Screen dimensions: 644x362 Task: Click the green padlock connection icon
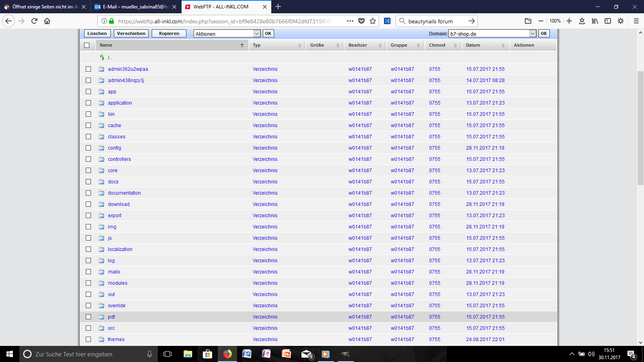point(111,21)
